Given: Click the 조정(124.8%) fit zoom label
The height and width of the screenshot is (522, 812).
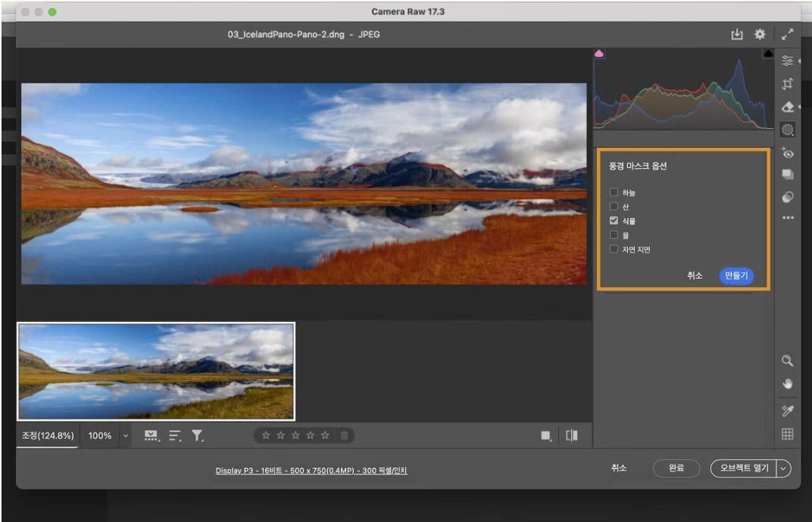Looking at the screenshot, I should [x=48, y=436].
